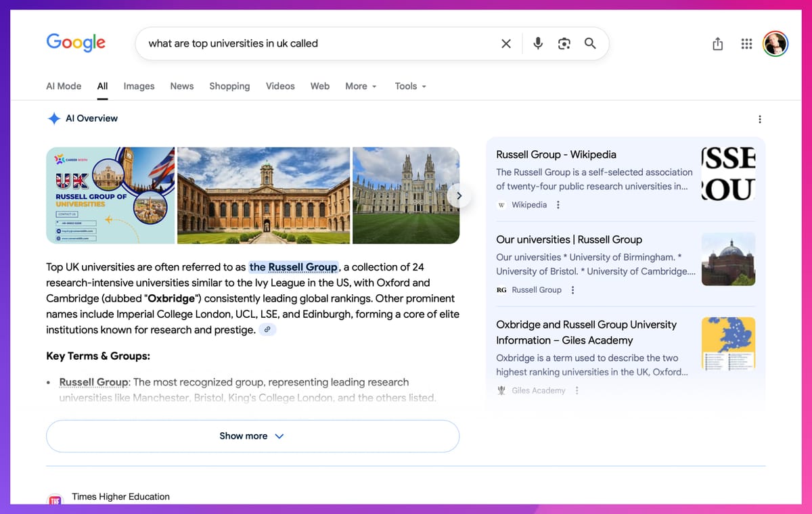The width and height of the screenshot is (812, 514).
Task: Clear the search query with X icon
Action: pyautogui.click(x=506, y=43)
